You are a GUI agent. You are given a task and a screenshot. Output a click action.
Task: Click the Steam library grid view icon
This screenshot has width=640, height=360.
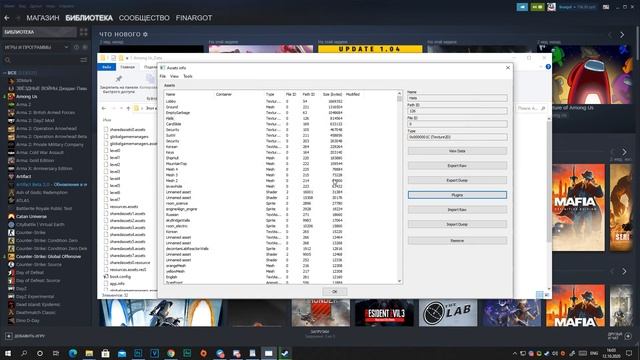(x=84, y=32)
